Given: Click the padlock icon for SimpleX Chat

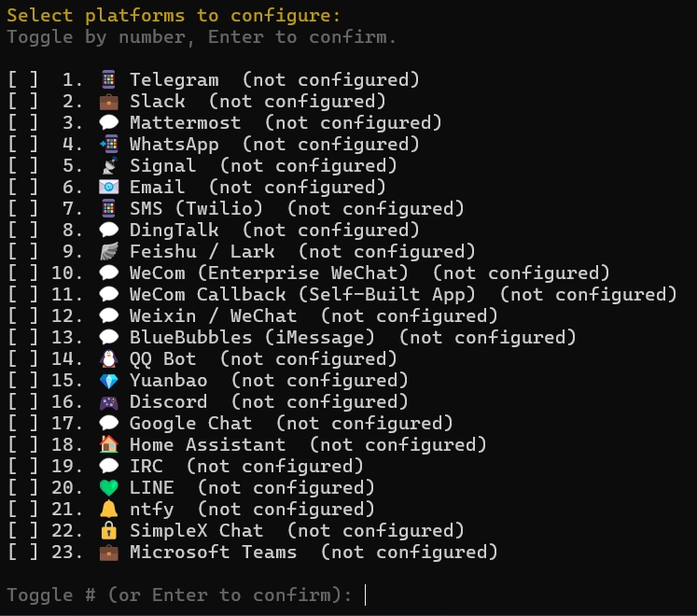Looking at the screenshot, I should tap(108, 531).
